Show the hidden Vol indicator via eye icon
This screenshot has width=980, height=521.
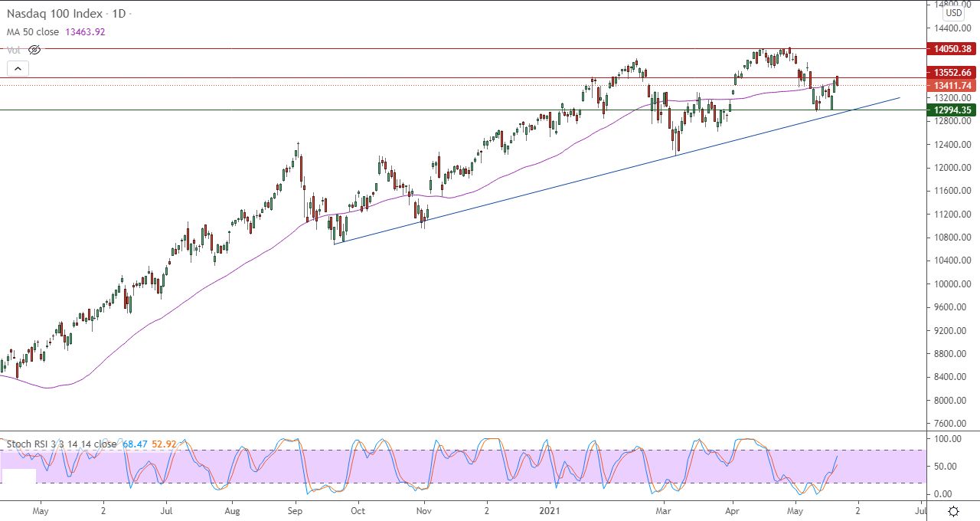coord(34,50)
